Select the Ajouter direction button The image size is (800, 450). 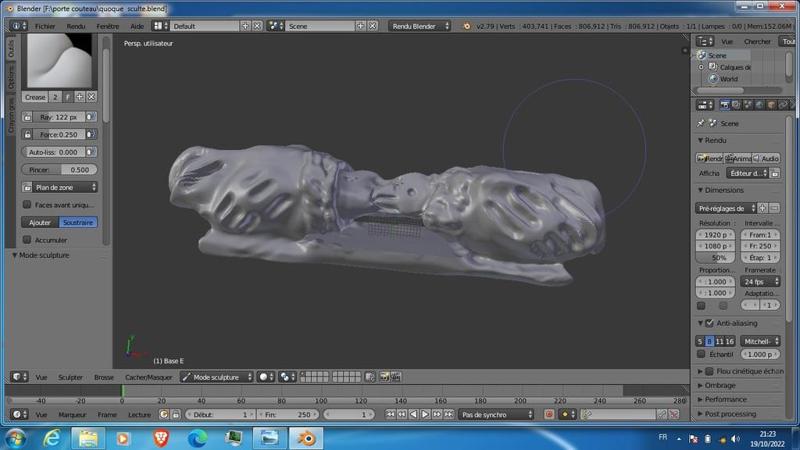pos(40,222)
